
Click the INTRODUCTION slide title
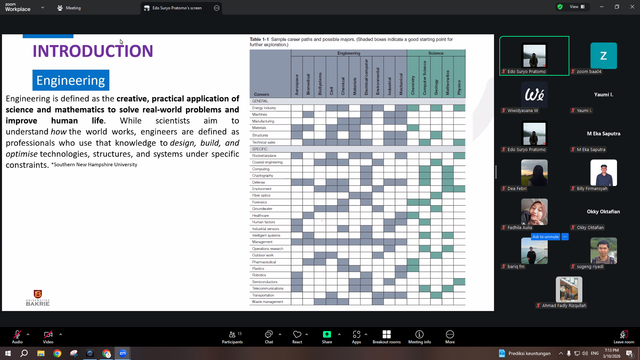pyautogui.click(x=93, y=51)
